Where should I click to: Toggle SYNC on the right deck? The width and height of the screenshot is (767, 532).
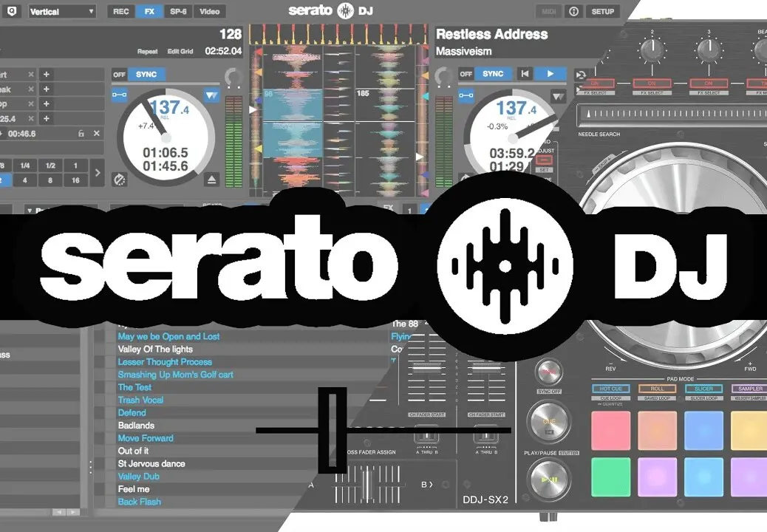point(493,74)
